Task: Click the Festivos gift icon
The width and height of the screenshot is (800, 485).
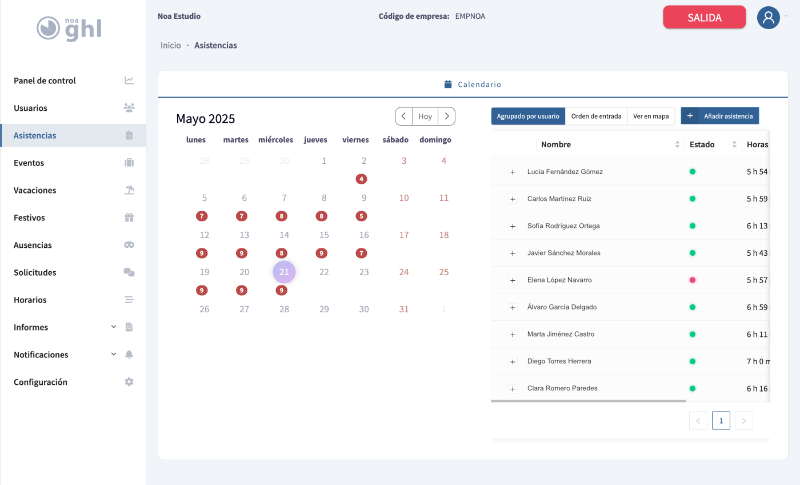Action: (x=128, y=217)
